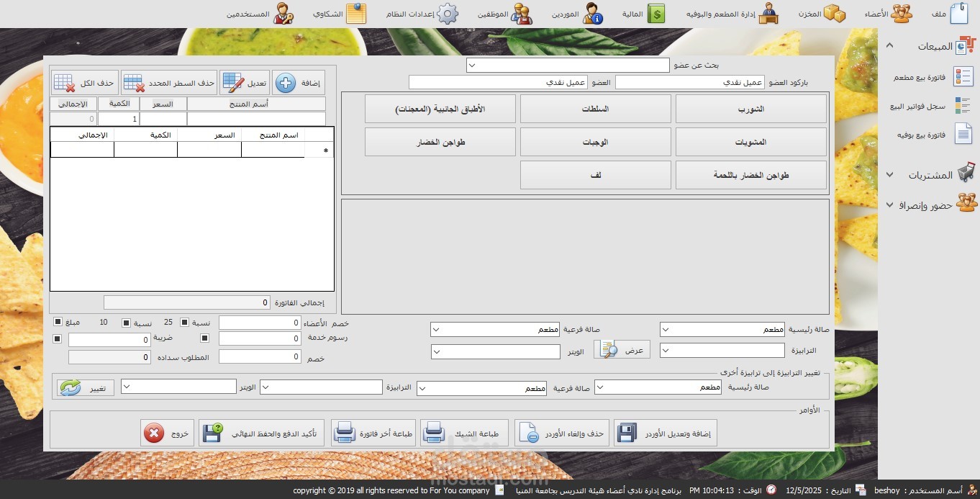The width and height of the screenshot is (980, 499).
Task: Select the الوجبات category
Action: 596,142
